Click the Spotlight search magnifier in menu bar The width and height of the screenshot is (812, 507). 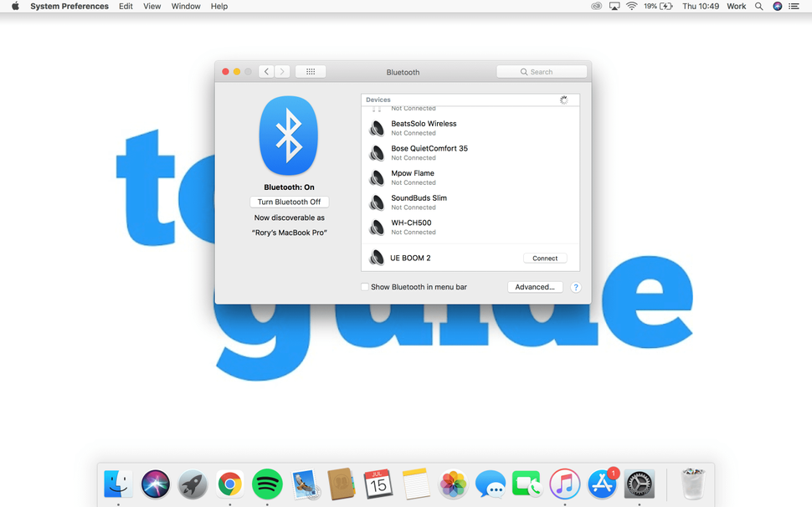pyautogui.click(x=758, y=6)
